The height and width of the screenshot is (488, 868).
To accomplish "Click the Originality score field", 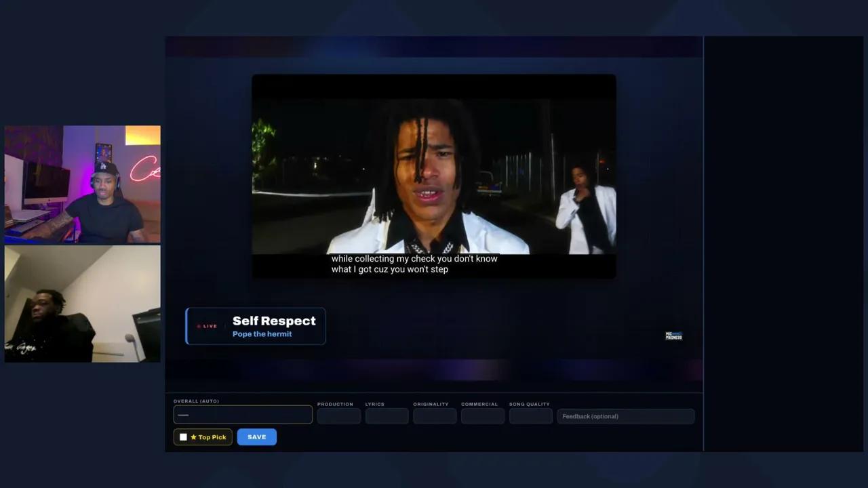I will tap(435, 416).
